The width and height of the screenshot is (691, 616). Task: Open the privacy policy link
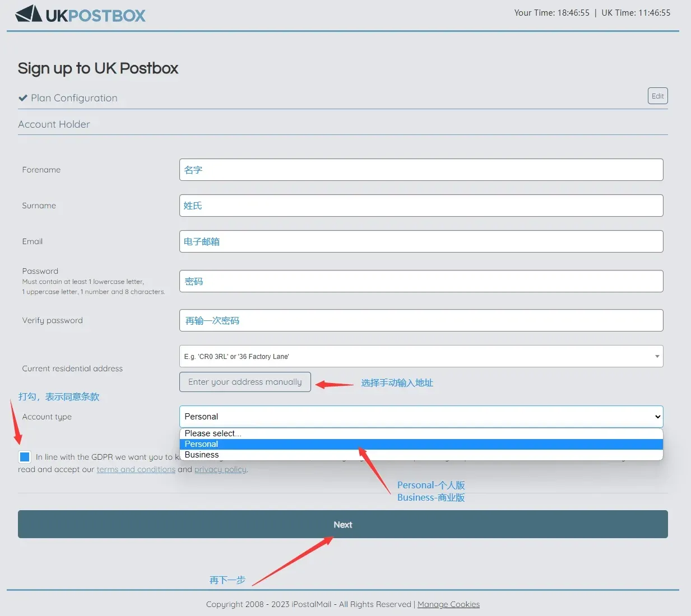tap(220, 469)
